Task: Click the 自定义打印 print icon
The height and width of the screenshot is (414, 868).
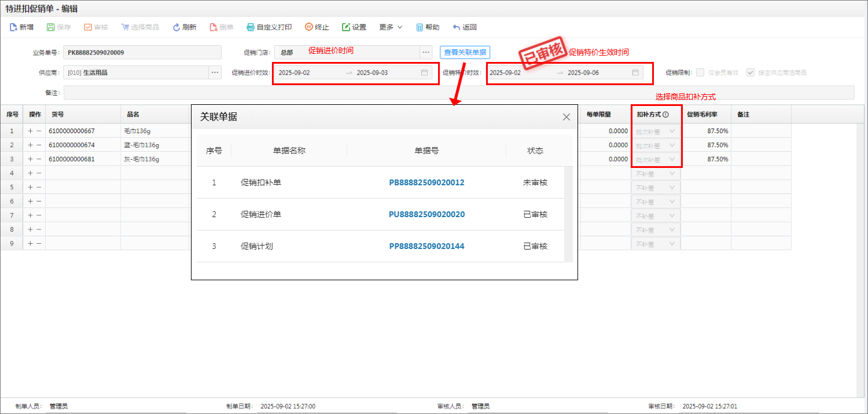Action: click(x=251, y=27)
